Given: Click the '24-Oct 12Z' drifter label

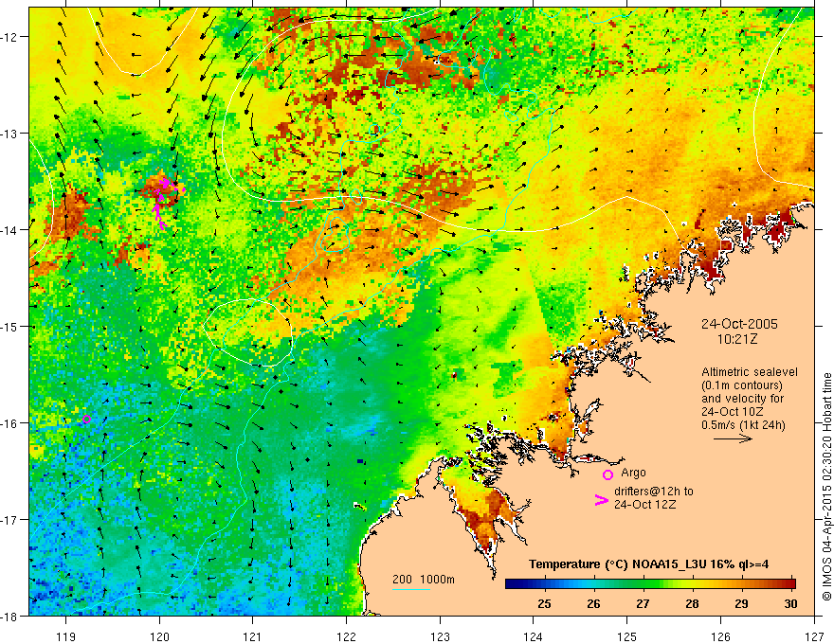Looking at the screenshot, I should 645,505.
